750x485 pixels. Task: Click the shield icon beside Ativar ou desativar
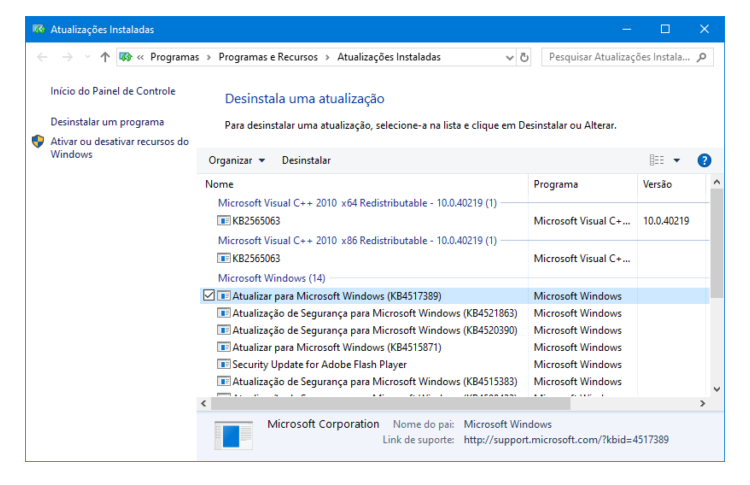38,142
